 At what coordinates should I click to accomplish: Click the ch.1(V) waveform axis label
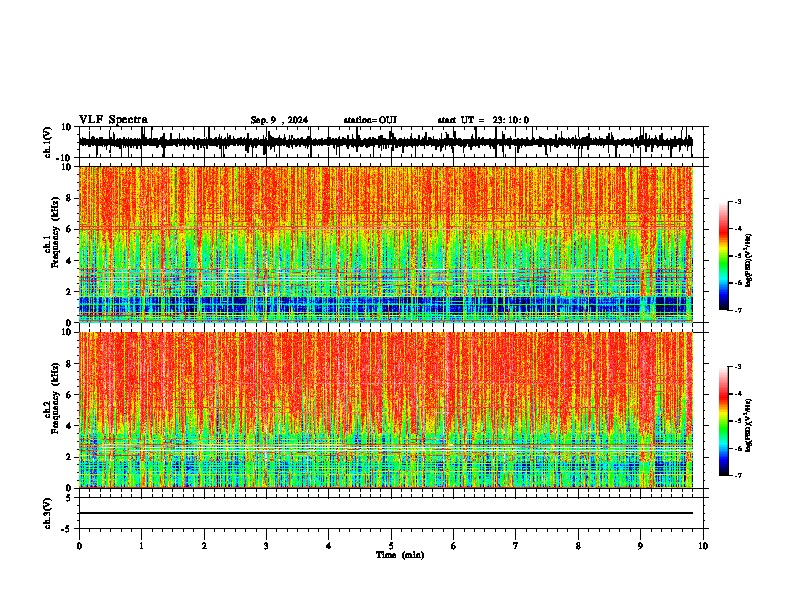pos(48,142)
